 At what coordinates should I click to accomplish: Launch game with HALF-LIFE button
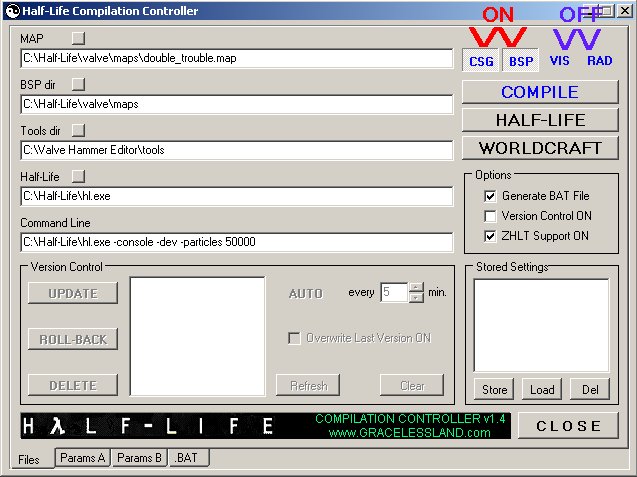(x=540, y=120)
